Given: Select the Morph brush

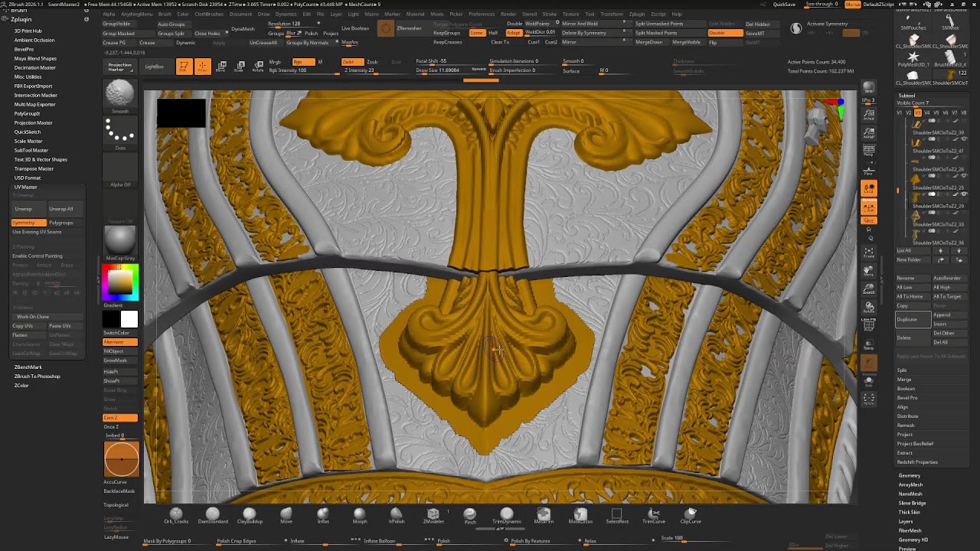Looking at the screenshot, I should coord(360,515).
